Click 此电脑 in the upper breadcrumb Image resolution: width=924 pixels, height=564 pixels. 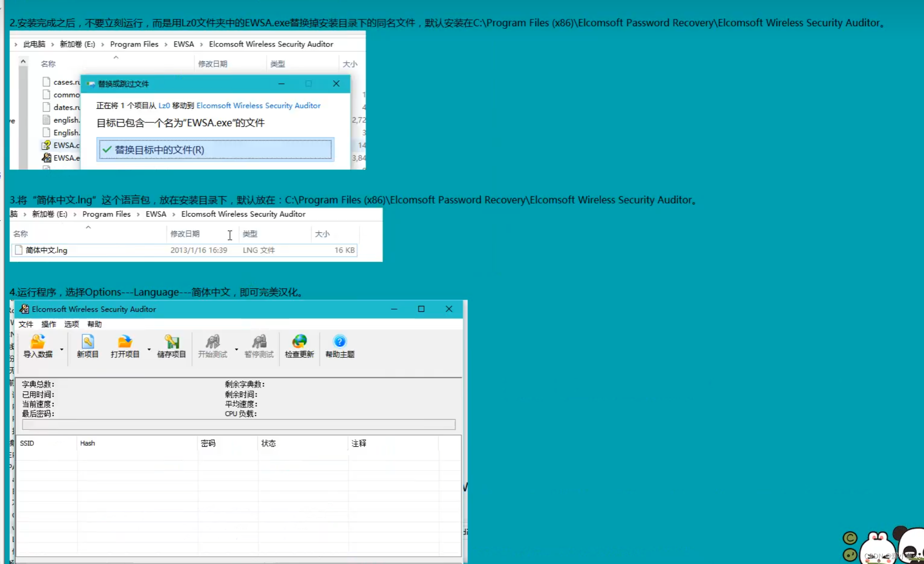(x=34, y=44)
